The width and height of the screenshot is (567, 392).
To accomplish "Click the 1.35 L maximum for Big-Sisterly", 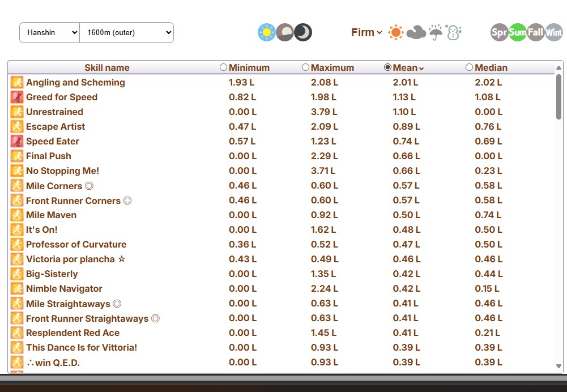I will [323, 274].
